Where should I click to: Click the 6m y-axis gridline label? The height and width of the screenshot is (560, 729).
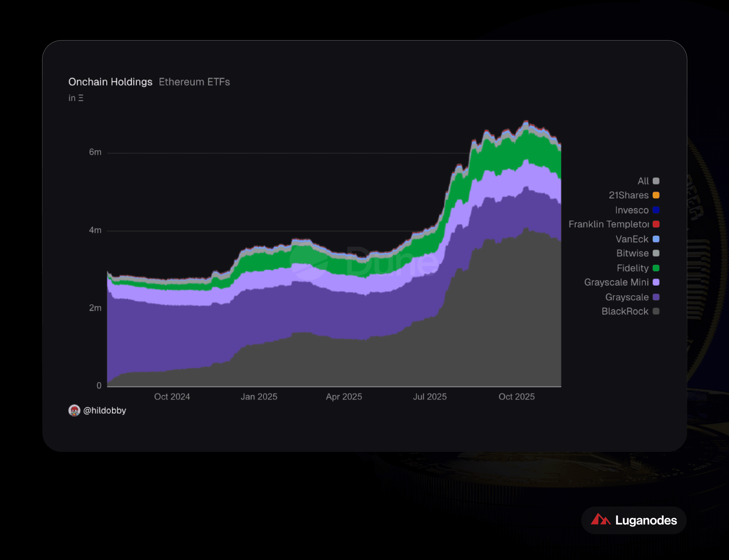pyautogui.click(x=95, y=152)
